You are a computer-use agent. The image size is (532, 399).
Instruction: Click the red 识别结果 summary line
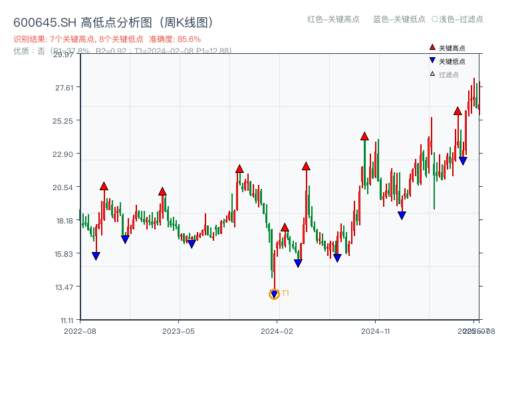click(x=107, y=39)
